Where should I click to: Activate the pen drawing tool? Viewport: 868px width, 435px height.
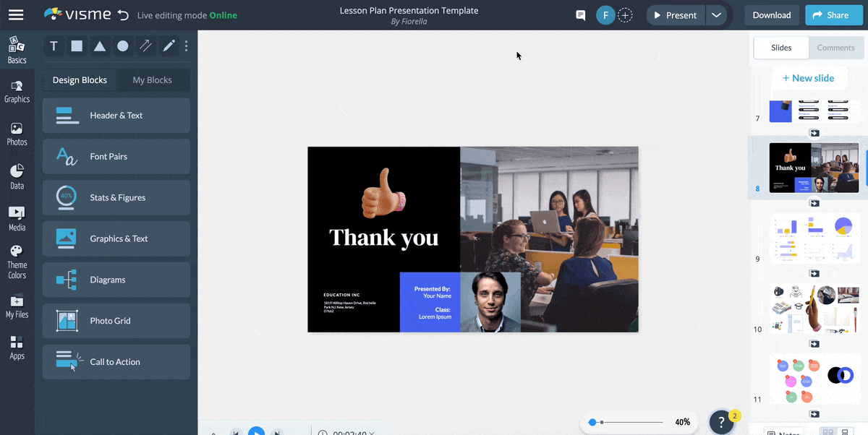[x=169, y=46]
